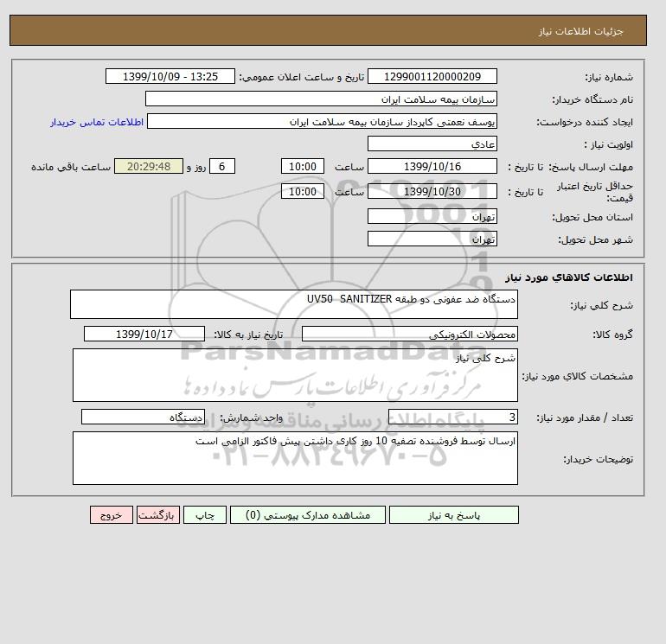Click the general description box UV50 SANITIZER
The height and width of the screenshot is (644, 666).
coord(294,304)
